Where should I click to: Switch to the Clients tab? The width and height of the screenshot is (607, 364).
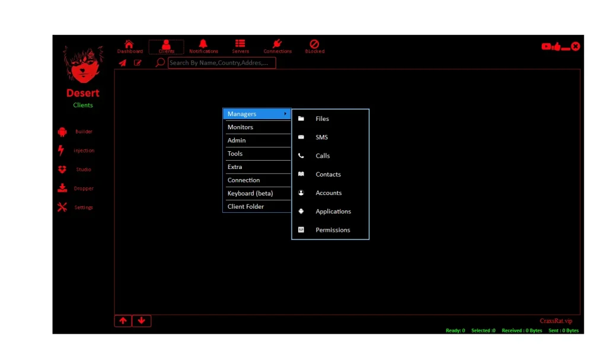pos(166,47)
